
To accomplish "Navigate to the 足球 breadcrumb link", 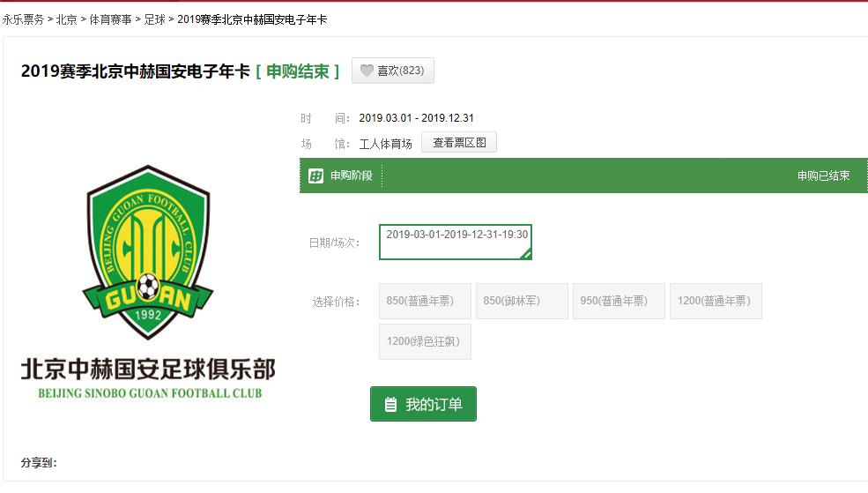I will (154, 19).
